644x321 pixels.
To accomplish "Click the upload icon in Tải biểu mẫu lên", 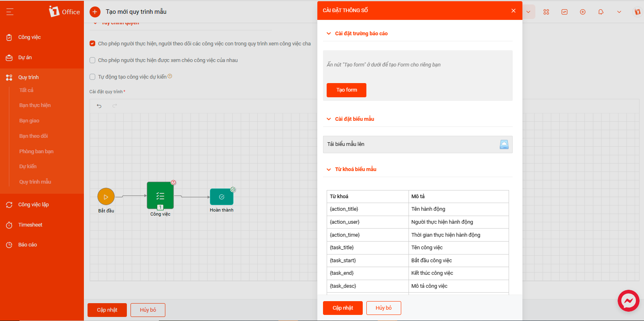I will pos(504,144).
